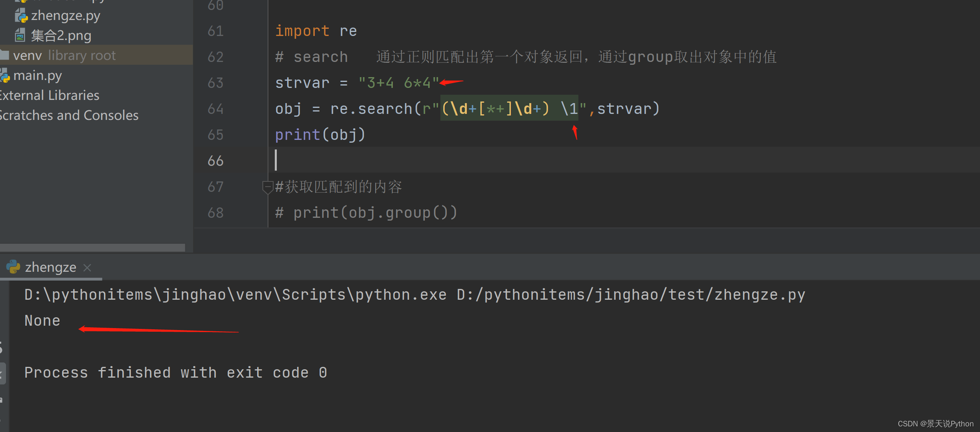980x432 pixels.
Task: Click the re.search call on line 64
Action: coord(467,109)
